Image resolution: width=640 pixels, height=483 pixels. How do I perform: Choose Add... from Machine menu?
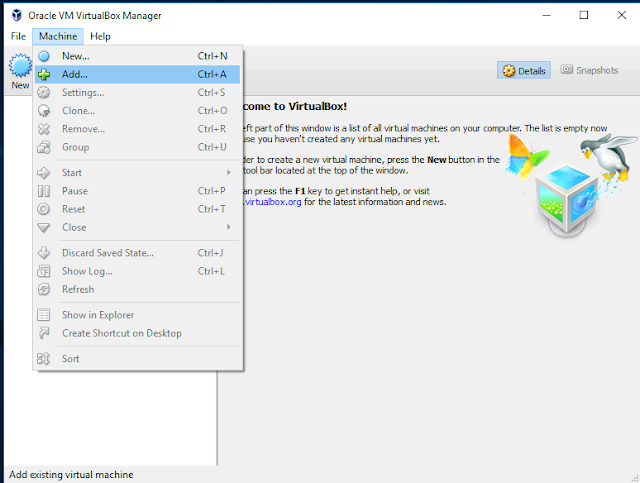click(137, 74)
